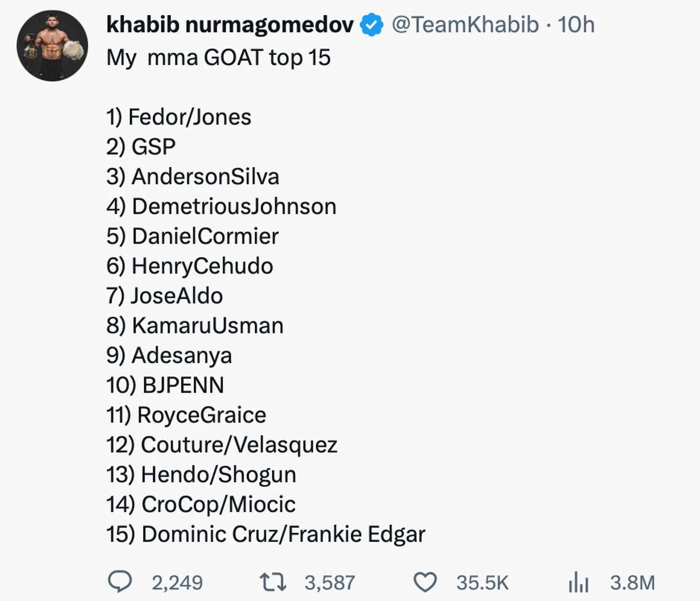Screen dimensions: 700x601
Task: Click the 'My mma GOAT top 15' text
Action: (218, 58)
